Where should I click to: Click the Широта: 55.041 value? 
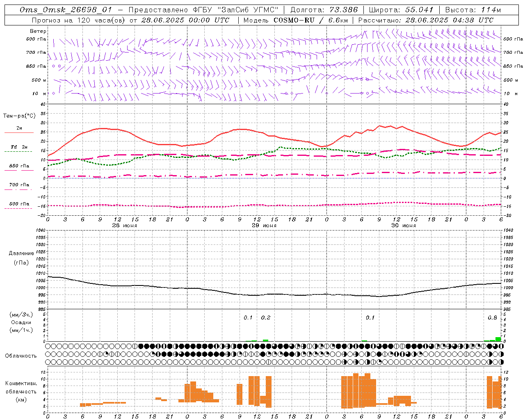point(401,10)
